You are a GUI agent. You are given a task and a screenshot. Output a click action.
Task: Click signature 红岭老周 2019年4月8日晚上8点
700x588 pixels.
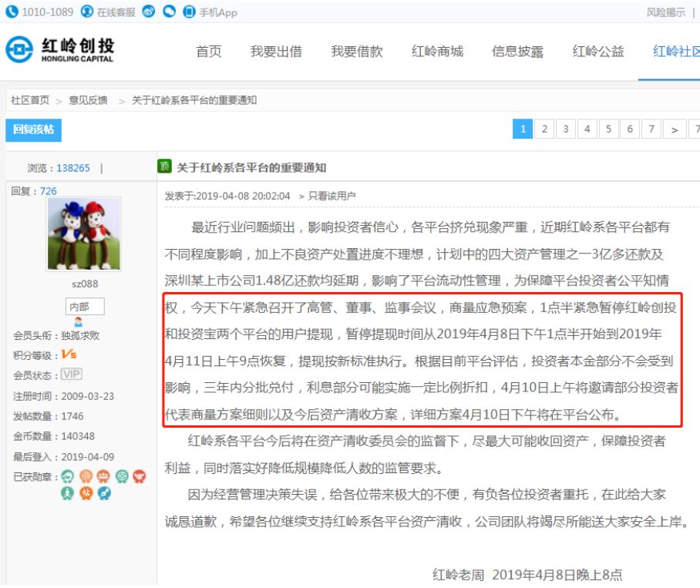tap(527, 575)
